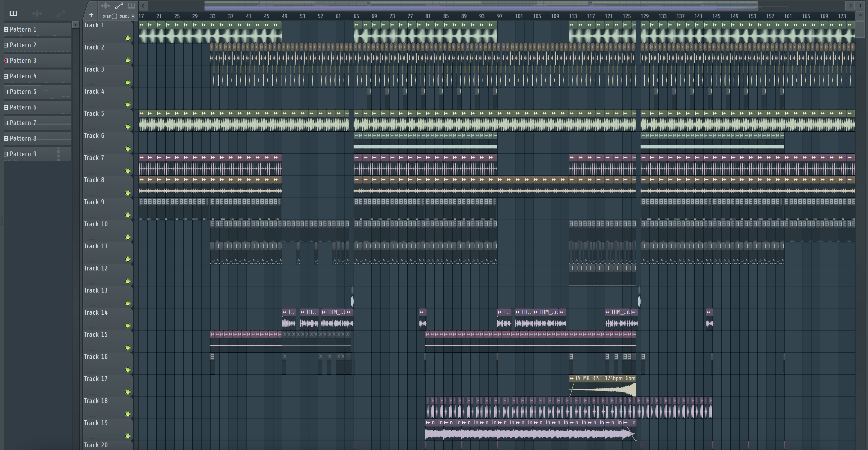Mute Track 2 with its green light
Viewport: 868px width, 450px height.
[x=128, y=61]
